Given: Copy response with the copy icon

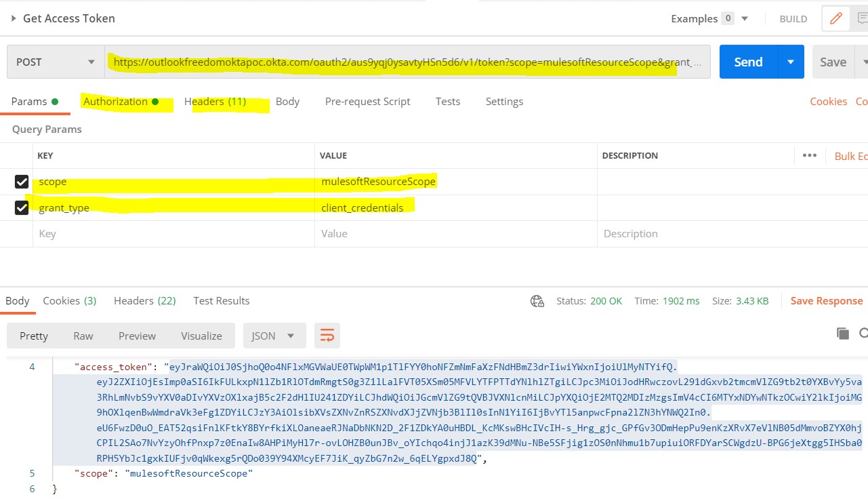Looking at the screenshot, I should [843, 333].
